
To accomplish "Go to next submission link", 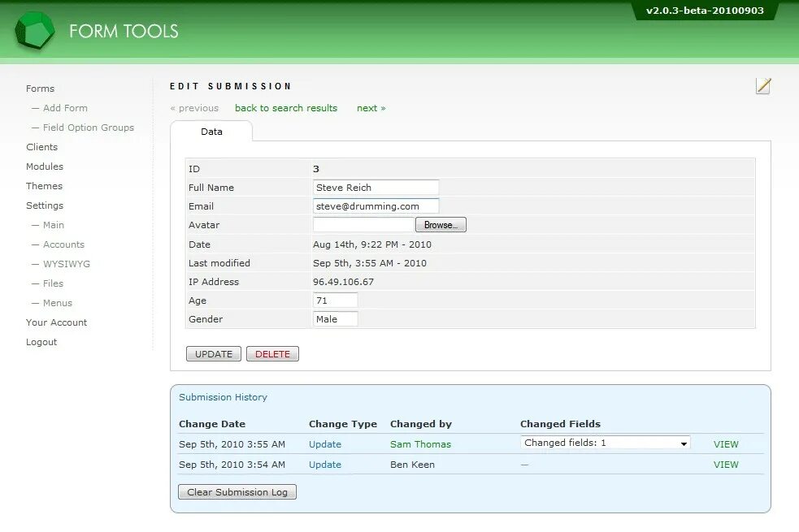I will click(x=371, y=108).
